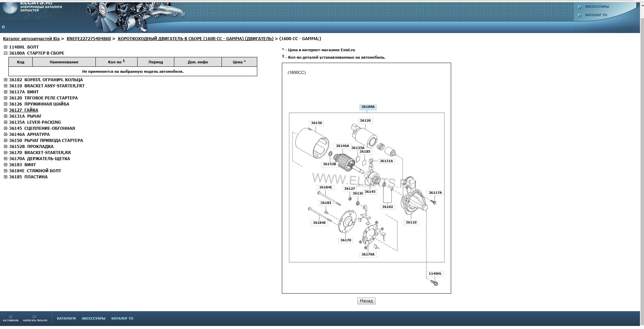
Task: Expand 36170A ДЕРЖАТЕЛЬ-ЩЕТКА
Action: pyautogui.click(x=5, y=159)
